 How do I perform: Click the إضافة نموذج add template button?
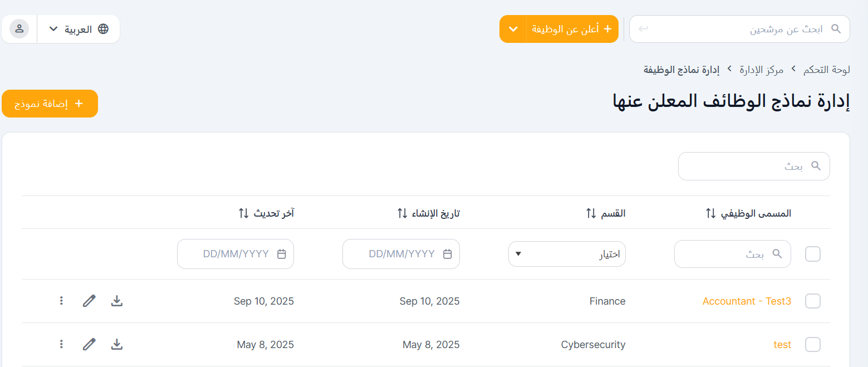pyautogui.click(x=50, y=104)
